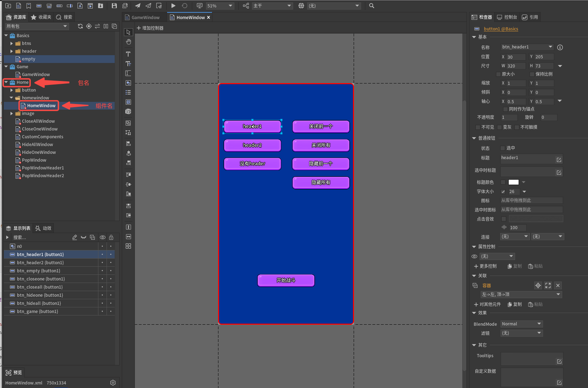Pick the text creation tool
Viewport: 588px width, 388px height.
(x=128, y=54)
